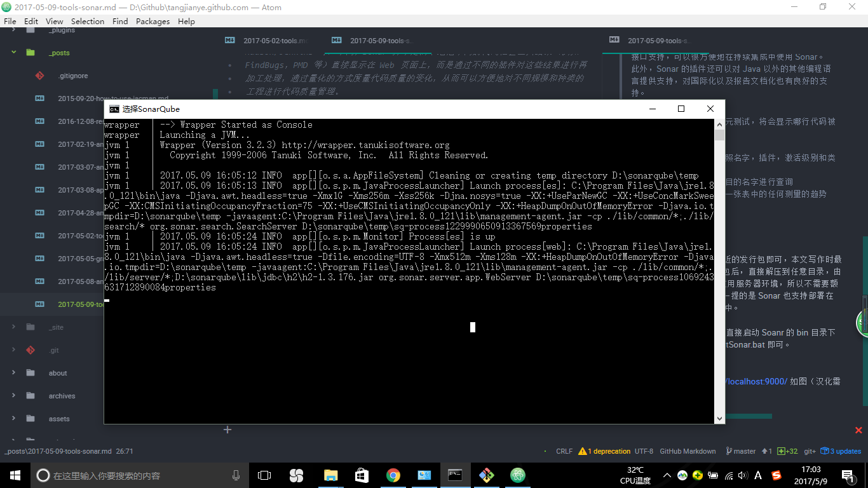Screen dimensions: 868x488
Task: Change the UTF-8 encoding selector
Action: (x=644, y=451)
